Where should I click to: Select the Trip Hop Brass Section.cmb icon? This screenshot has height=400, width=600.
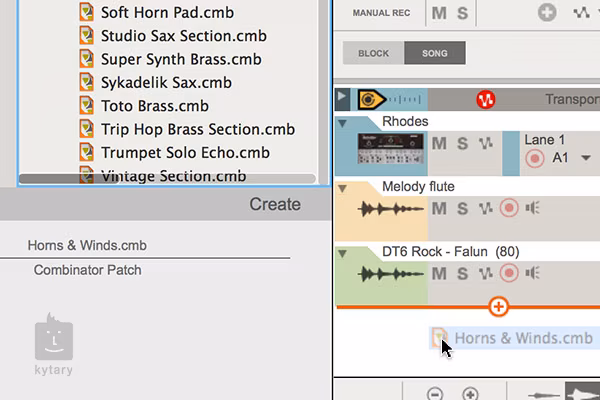[x=86, y=129]
